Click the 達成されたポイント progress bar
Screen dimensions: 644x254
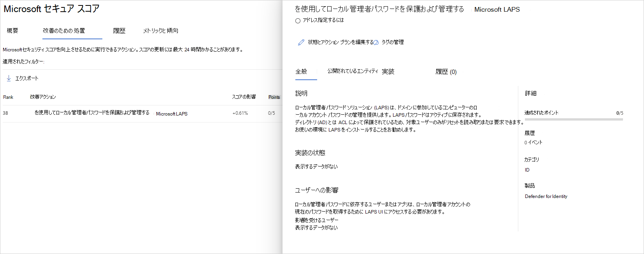pos(573,119)
